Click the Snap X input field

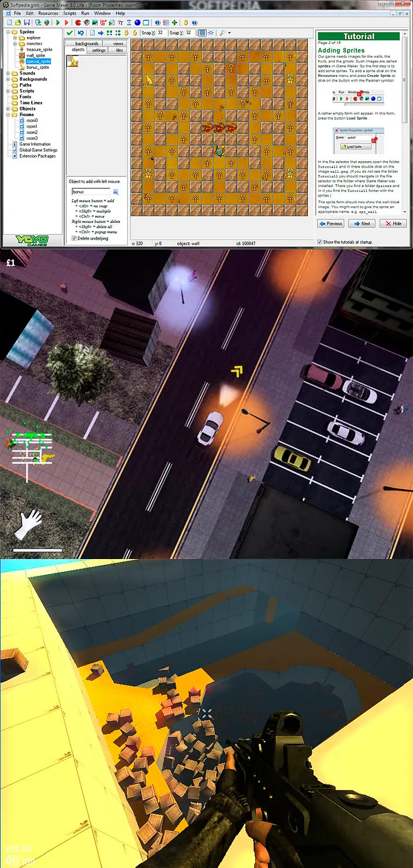[162, 32]
